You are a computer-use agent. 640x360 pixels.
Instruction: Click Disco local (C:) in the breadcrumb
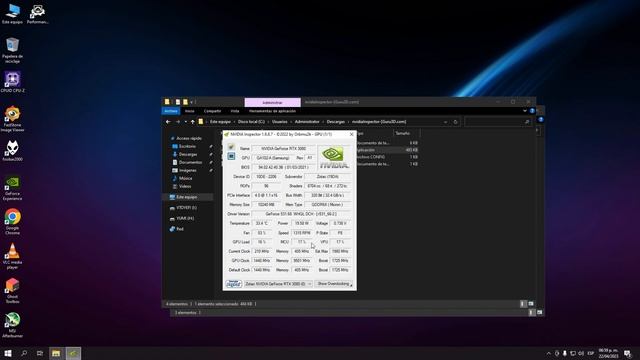pos(251,122)
